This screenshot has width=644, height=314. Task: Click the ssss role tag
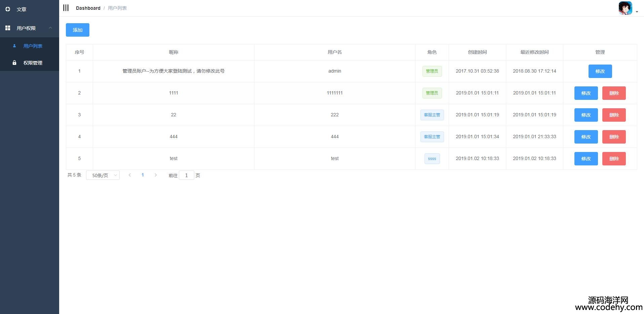click(432, 159)
